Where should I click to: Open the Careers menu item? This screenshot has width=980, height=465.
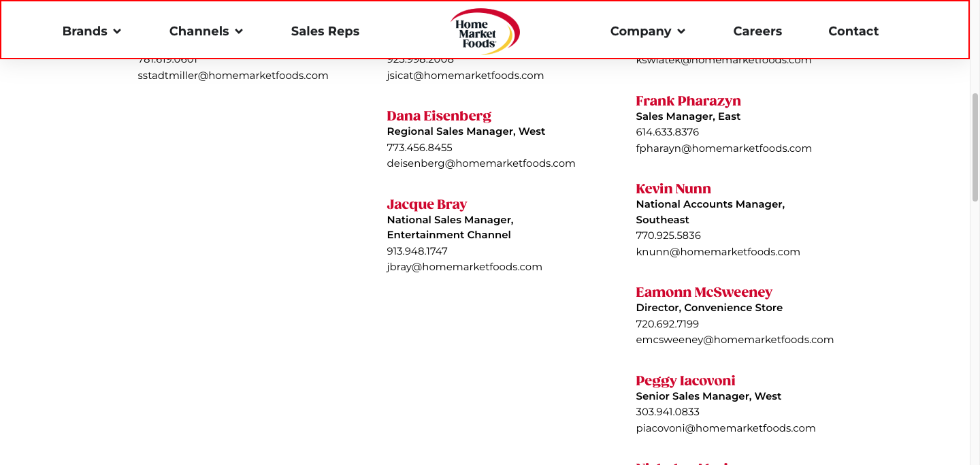[757, 31]
